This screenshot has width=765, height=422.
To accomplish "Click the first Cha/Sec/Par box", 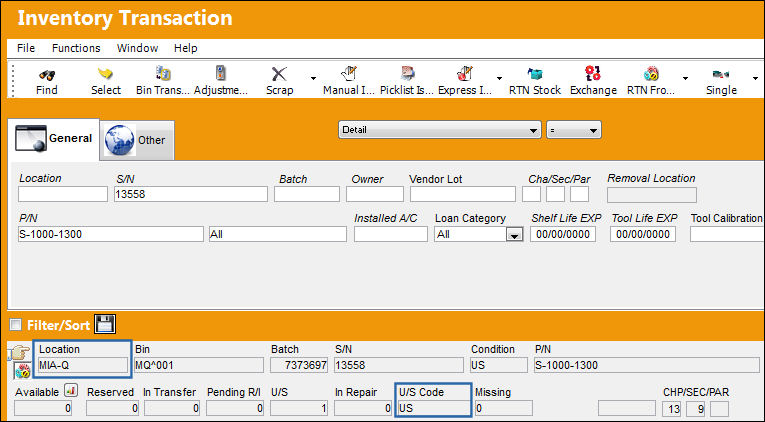I will coord(531,194).
